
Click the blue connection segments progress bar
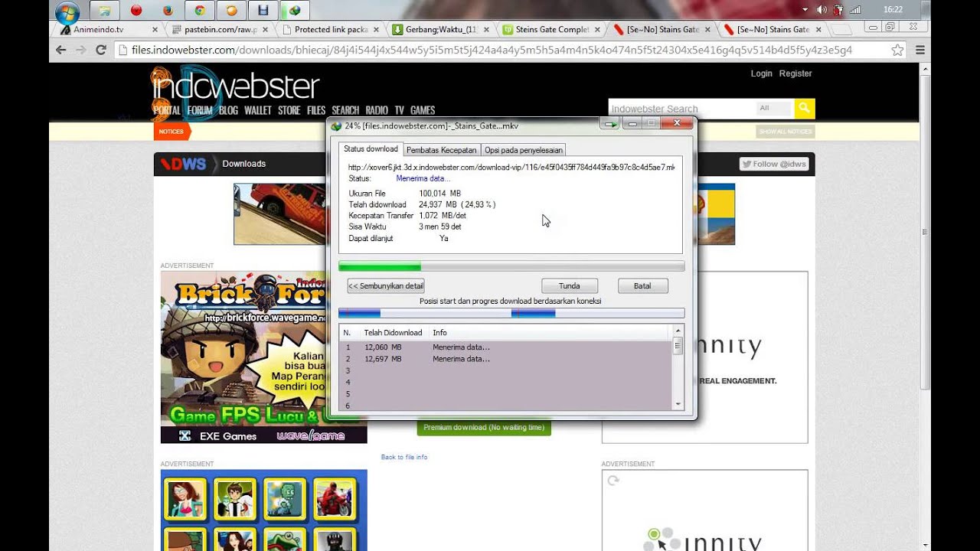511,313
